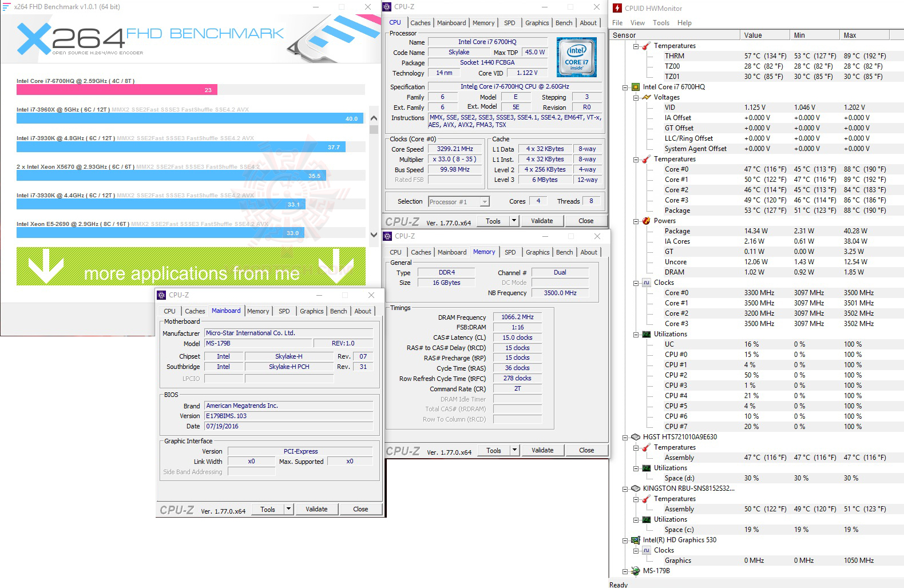904x588 pixels.
Task: Click the blue i7-3960X result bar showing 40.0
Action: point(189,118)
